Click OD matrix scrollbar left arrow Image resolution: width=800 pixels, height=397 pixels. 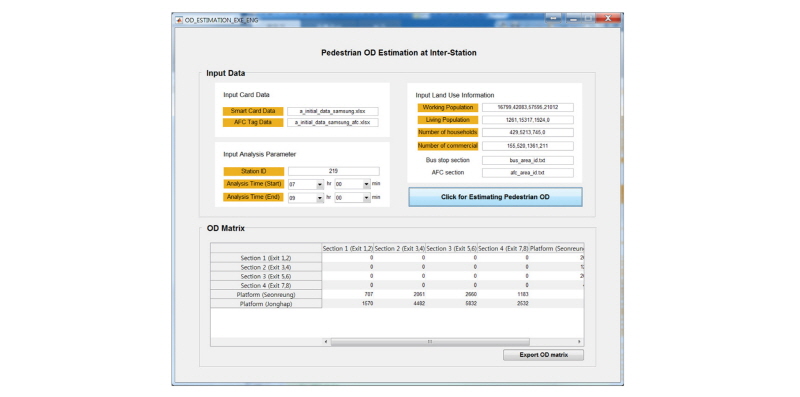click(327, 341)
